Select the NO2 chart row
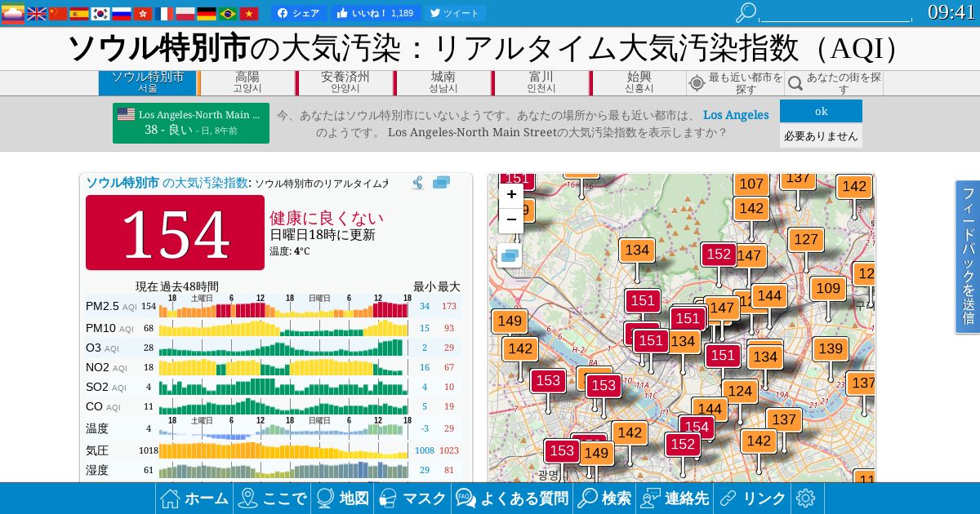The height and width of the screenshot is (514, 980). pos(273,367)
